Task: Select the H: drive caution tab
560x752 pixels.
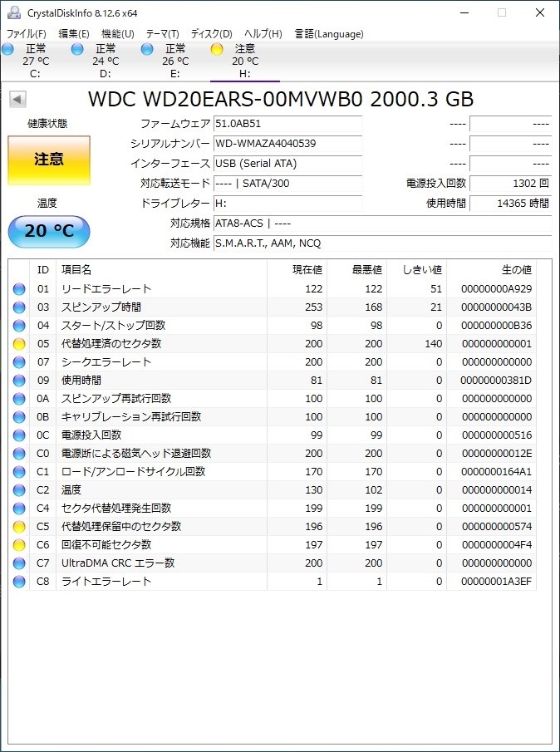Action: (x=244, y=61)
